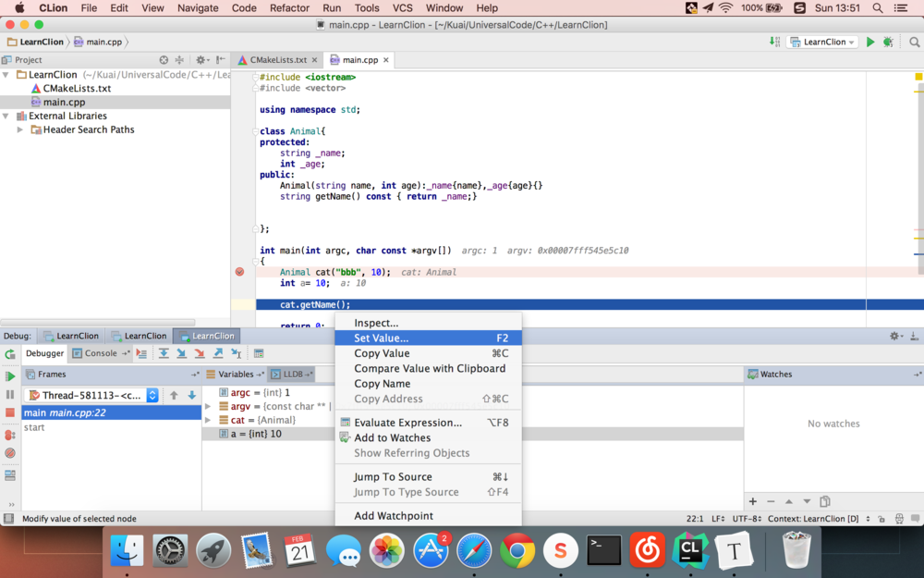The width and height of the screenshot is (924, 578).
Task: Change the Context: LearnClion [D] in the status bar
Action: (x=819, y=519)
